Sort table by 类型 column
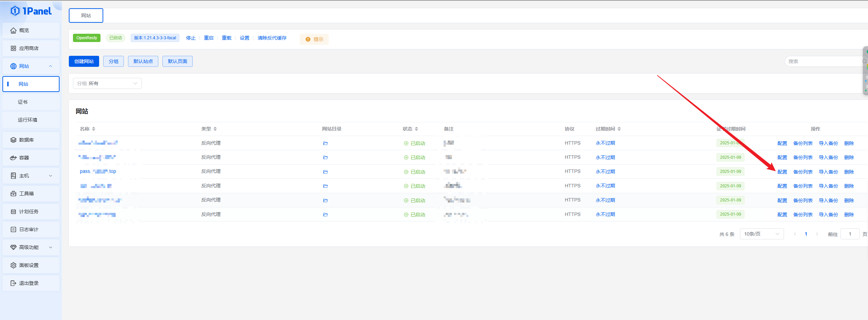868x320 pixels. 215,129
